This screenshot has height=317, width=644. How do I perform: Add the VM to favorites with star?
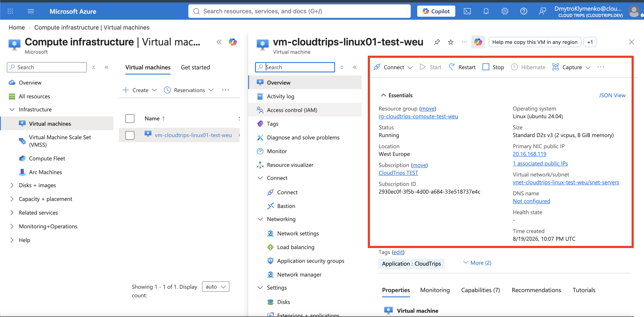[451, 42]
